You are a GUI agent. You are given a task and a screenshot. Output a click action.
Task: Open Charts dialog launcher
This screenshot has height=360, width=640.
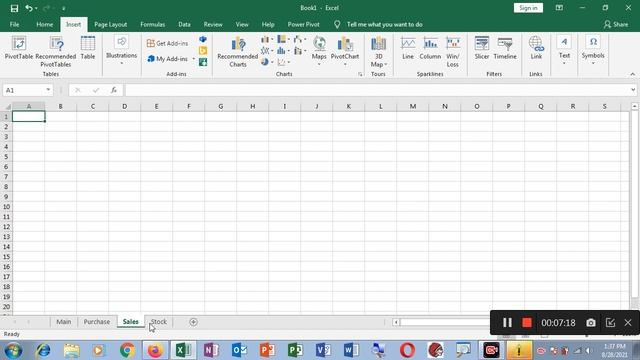360,74
